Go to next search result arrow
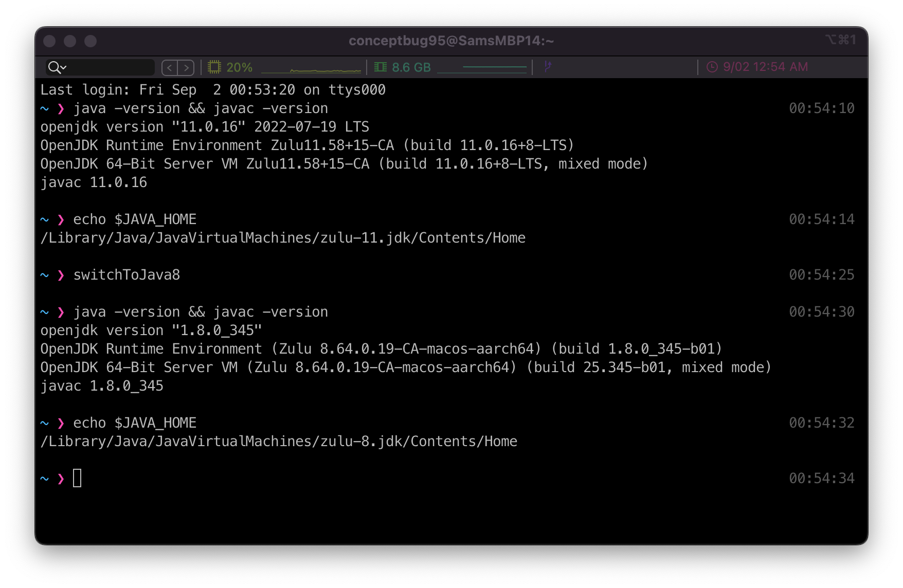 [186, 67]
